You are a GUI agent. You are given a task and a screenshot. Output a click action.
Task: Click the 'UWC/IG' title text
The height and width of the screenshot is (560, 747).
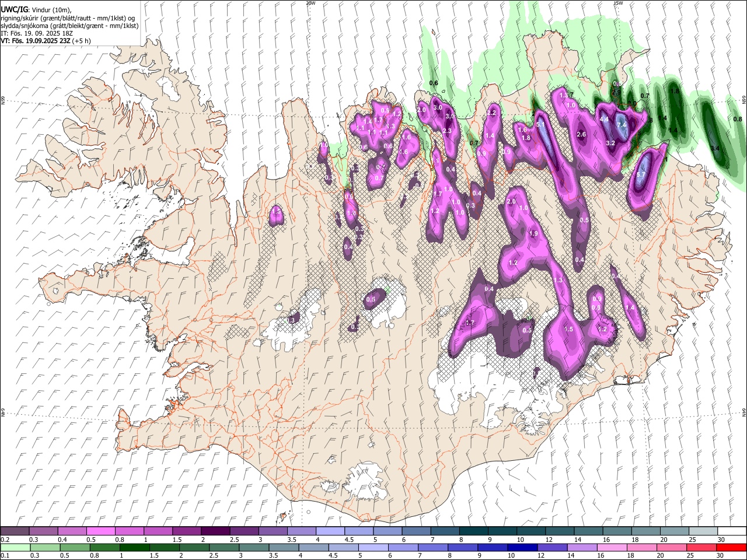pos(14,9)
